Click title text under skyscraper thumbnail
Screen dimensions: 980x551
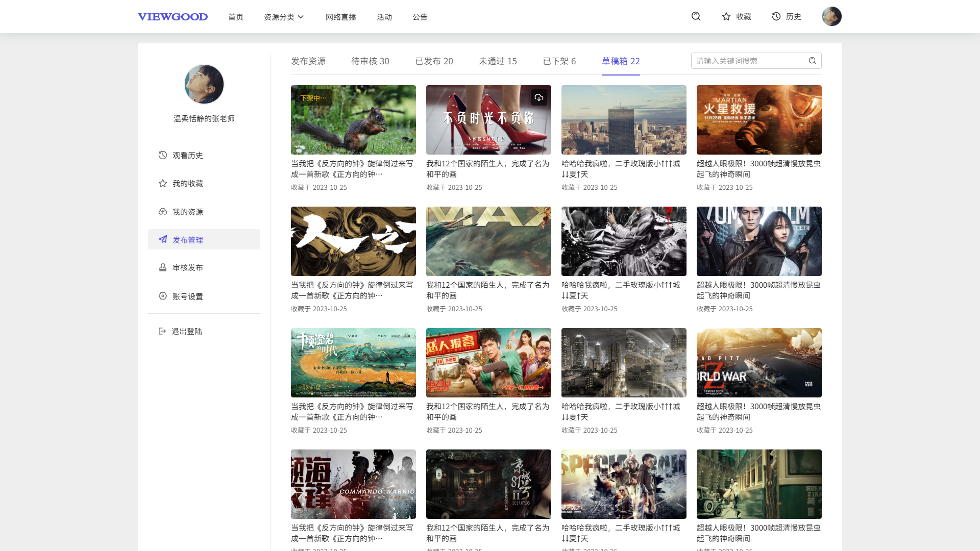pyautogui.click(x=621, y=169)
